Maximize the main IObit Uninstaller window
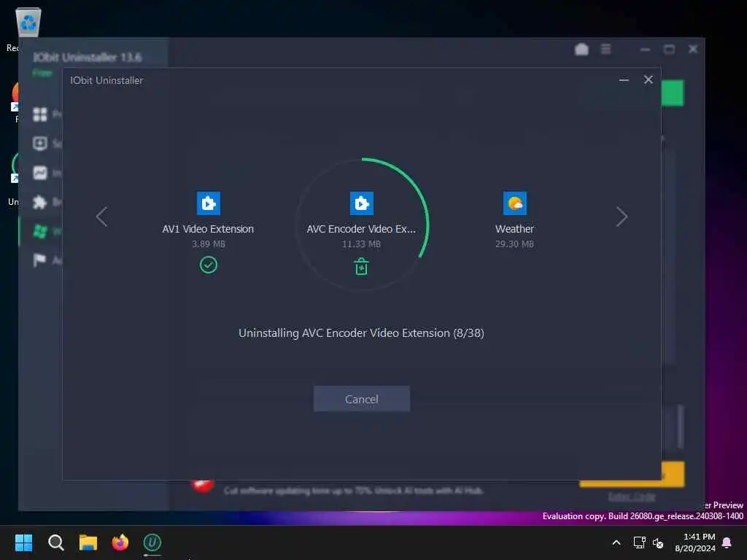This screenshot has width=747, height=560. pyautogui.click(x=670, y=49)
